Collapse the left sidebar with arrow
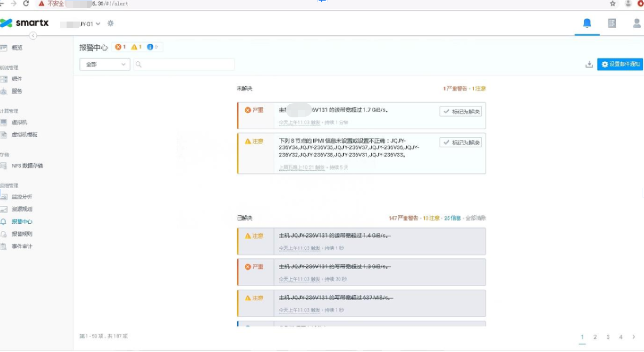The height and width of the screenshot is (352, 644). pos(33,36)
